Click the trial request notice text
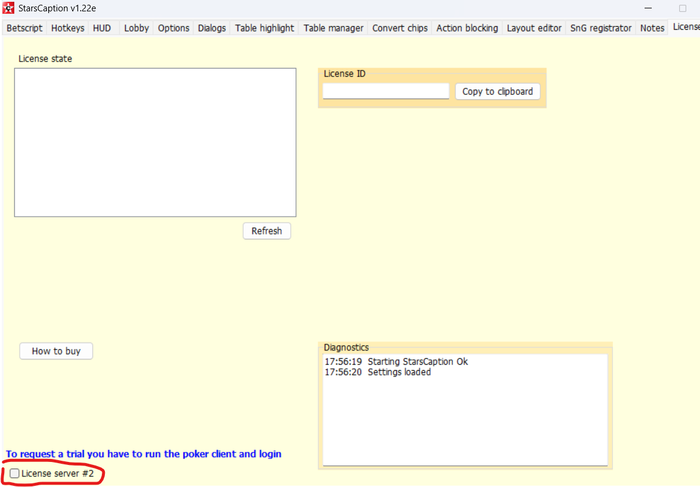 tap(143, 454)
